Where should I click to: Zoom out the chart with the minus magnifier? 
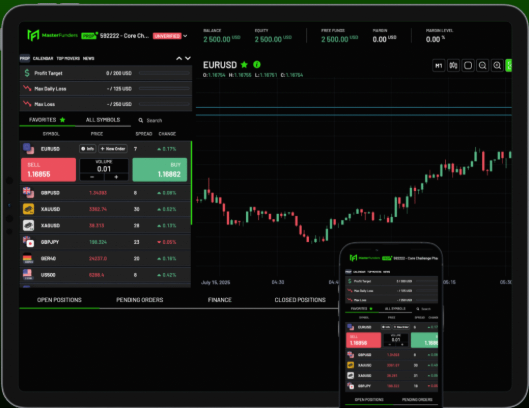click(x=482, y=65)
